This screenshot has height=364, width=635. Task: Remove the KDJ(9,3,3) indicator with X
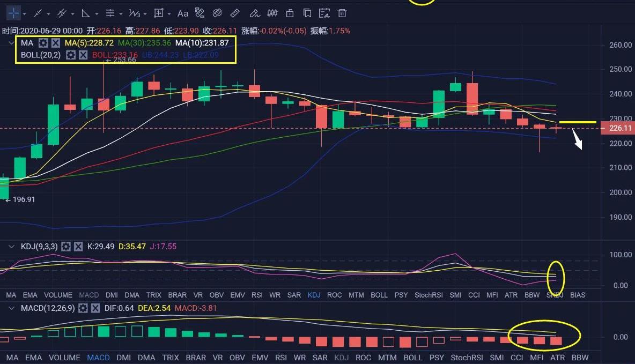click(78, 247)
